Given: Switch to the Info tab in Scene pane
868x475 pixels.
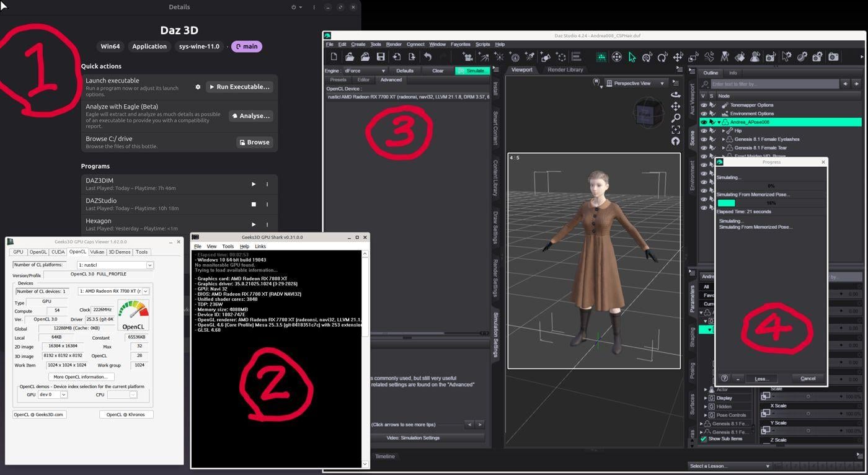Looking at the screenshot, I should click(x=733, y=73).
